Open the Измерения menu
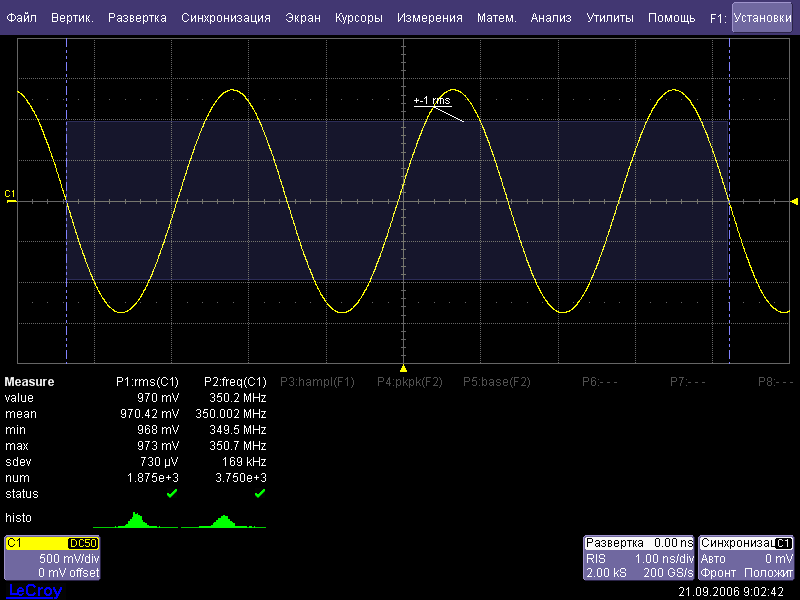The height and width of the screenshot is (600, 800). point(429,18)
